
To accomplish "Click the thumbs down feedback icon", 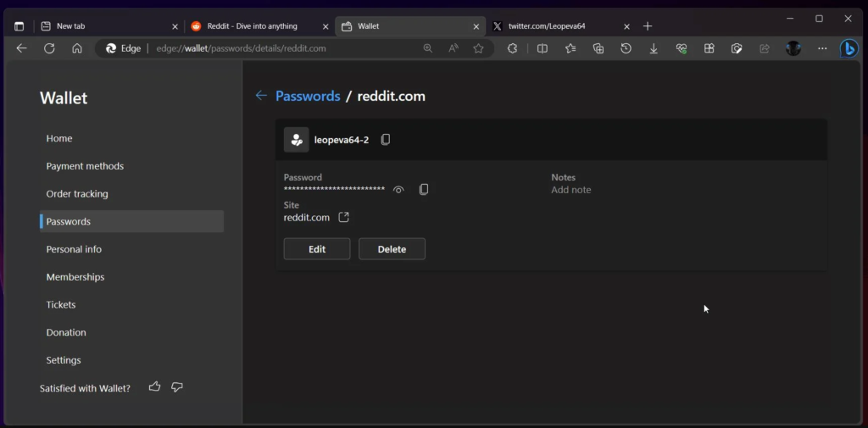I will [x=177, y=387].
